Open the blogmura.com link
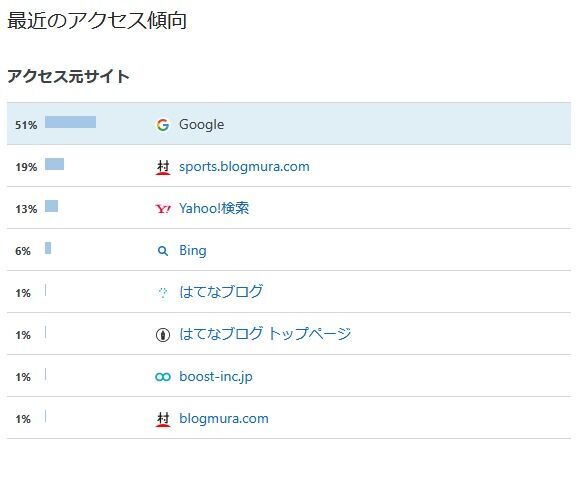 point(224,419)
